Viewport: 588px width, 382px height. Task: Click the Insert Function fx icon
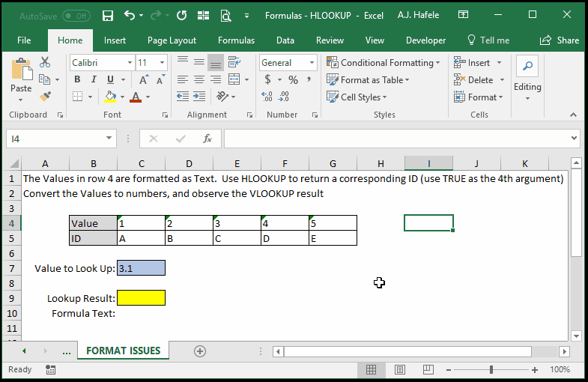coord(207,139)
